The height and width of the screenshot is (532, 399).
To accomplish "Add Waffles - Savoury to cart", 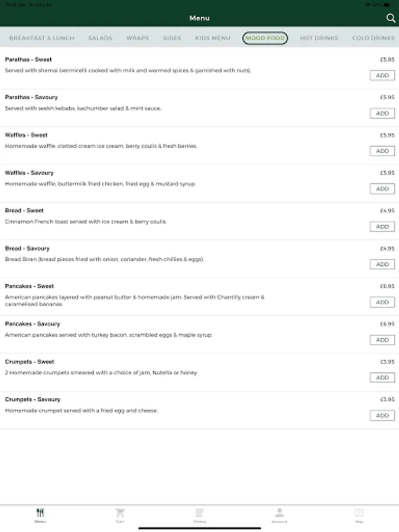I will (382, 189).
